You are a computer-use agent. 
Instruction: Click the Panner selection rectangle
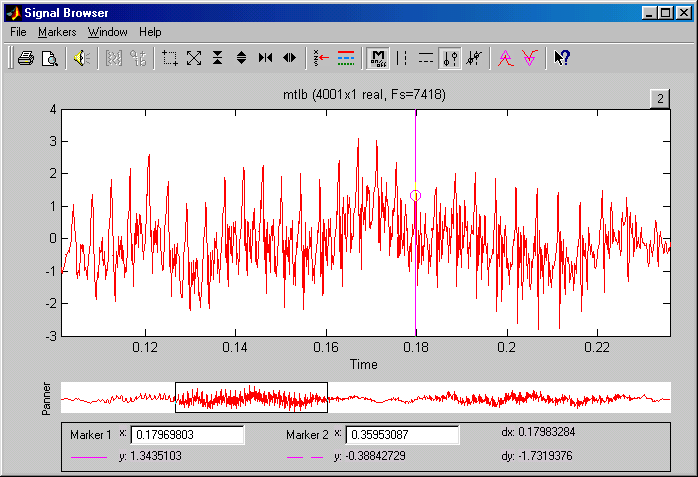[251, 398]
